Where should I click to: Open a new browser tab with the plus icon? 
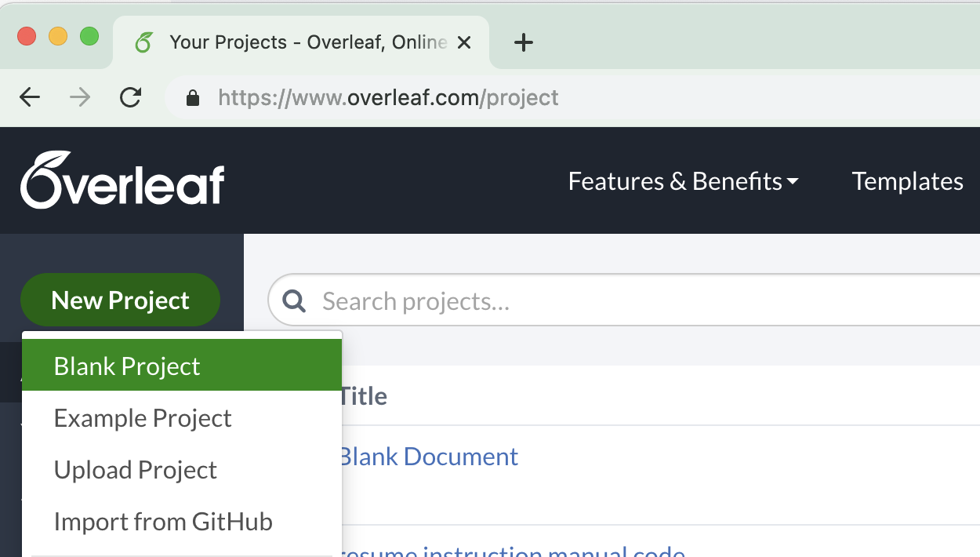pos(522,42)
